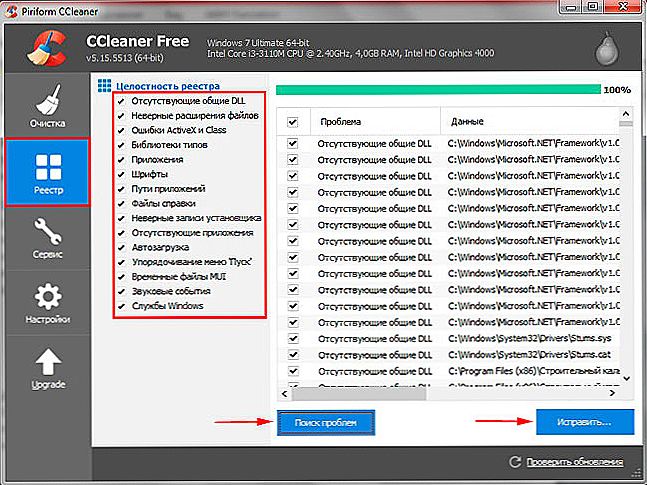
Task: Click the results list scroll down arrow
Action: 626,378
